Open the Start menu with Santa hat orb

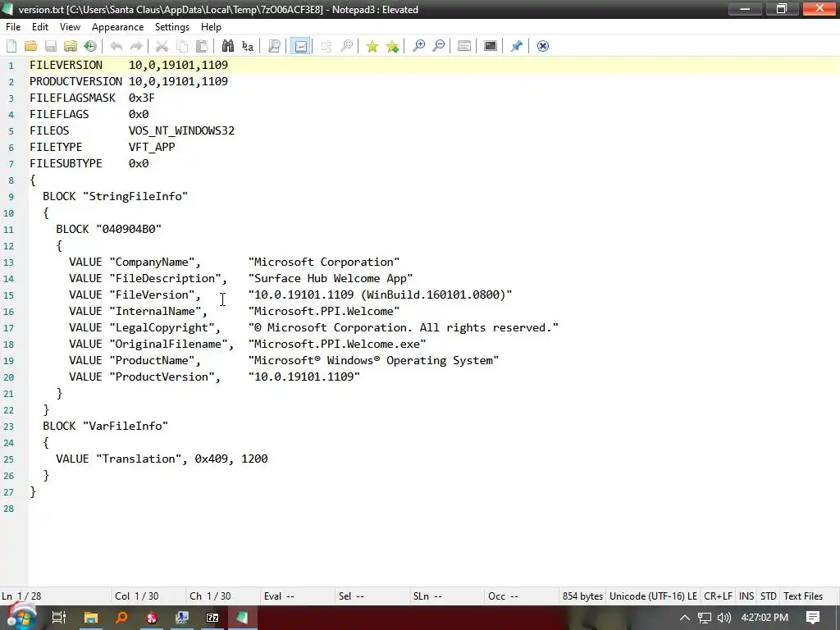21,618
